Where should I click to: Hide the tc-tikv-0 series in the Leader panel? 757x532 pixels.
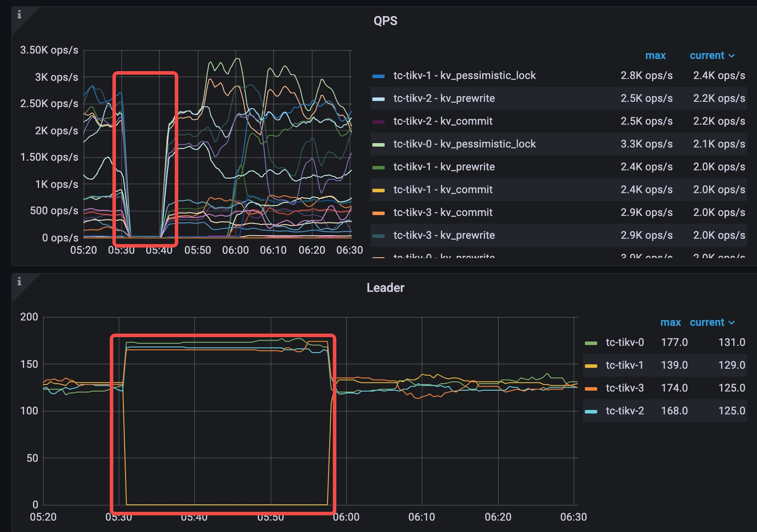624,342
